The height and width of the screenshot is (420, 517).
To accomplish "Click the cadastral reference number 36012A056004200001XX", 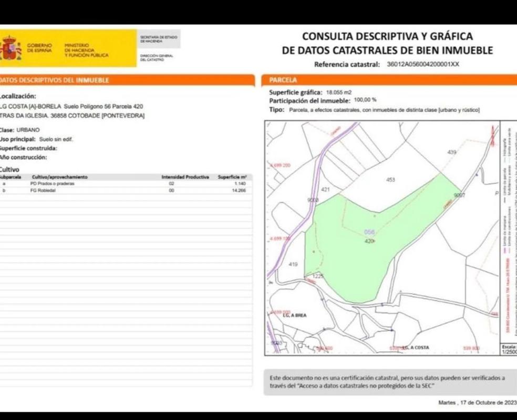I will coord(422,65).
